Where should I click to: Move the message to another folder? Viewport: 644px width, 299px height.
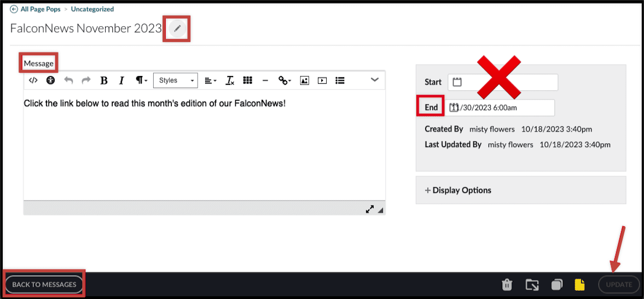click(532, 284)
